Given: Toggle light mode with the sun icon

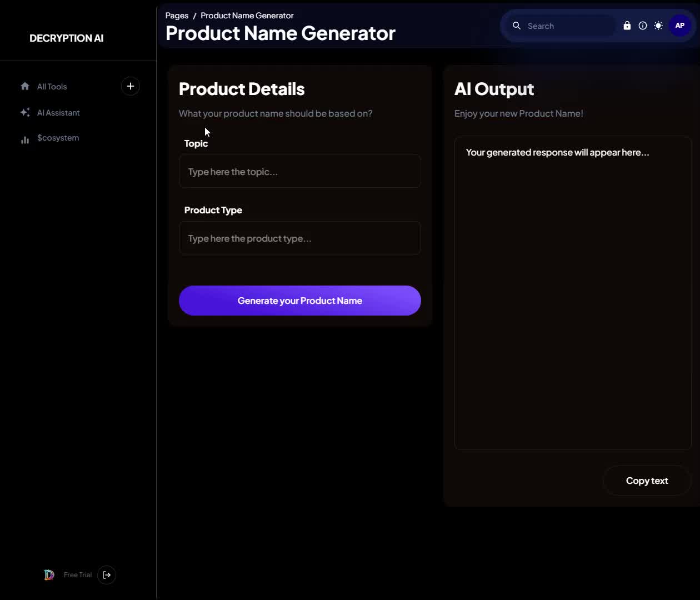Looking at the screenshot, I should pyautogui.click(x=658, y=26).
